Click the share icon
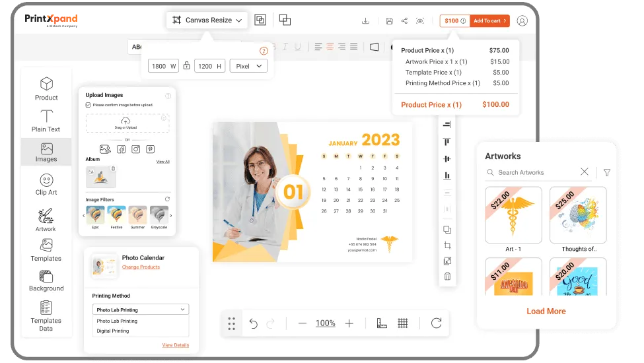The image size is (644, 363). click(404, 21)
